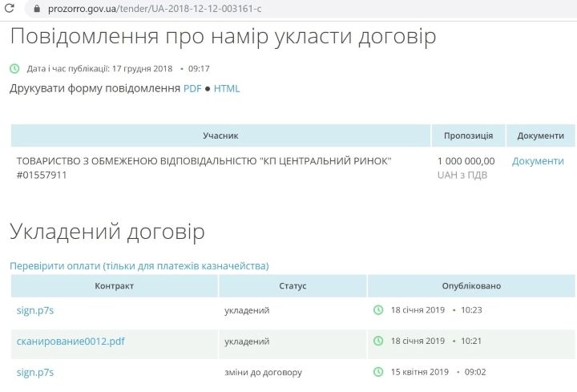Open the сканирование0012.pdf contract file
This screenshot has width=577, height=392.
point(71,341)
